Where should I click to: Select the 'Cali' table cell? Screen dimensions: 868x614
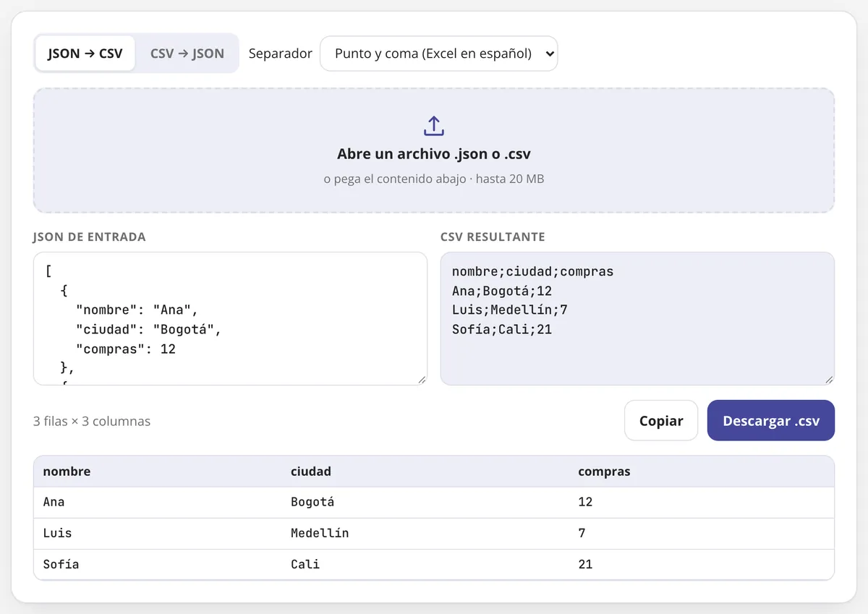click(x=426, y=564)
